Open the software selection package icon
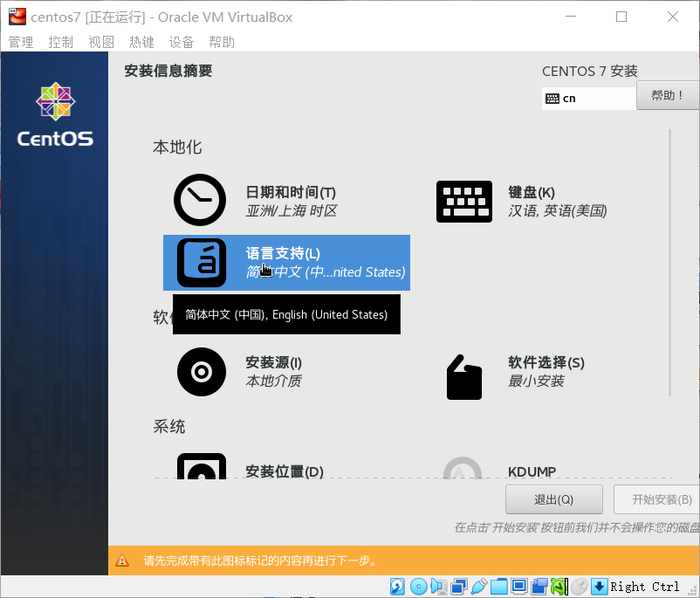The width and height of the screenshot is (700, 598). tap(464, 377)
